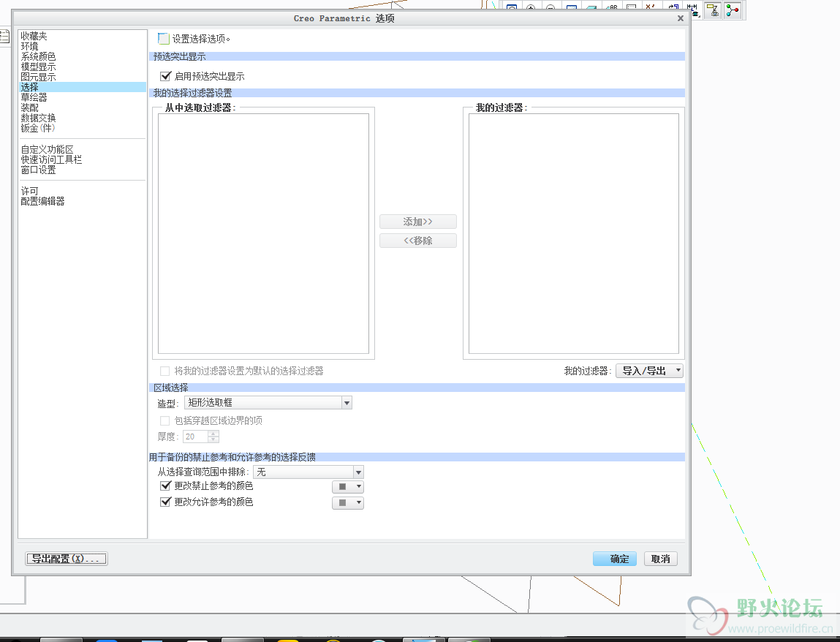Open the 装配 options page
This screenshot has height=642, width=840.
pyautogui.click(x=29, y=107)
